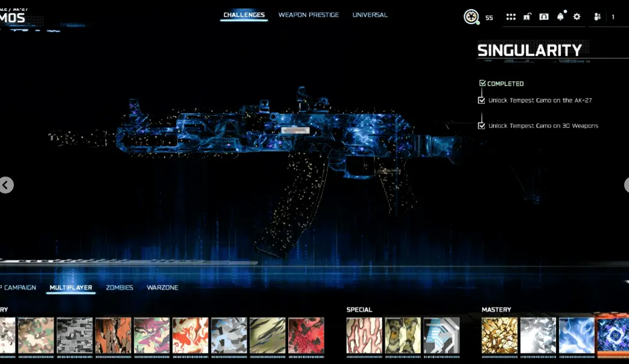Open notifications bell icon

pyautogui.click(x=560, y=16)
